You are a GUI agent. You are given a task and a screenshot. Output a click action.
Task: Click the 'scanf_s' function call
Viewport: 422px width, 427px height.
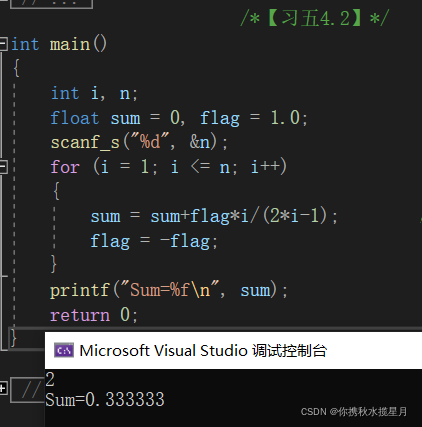pos(85,142)
